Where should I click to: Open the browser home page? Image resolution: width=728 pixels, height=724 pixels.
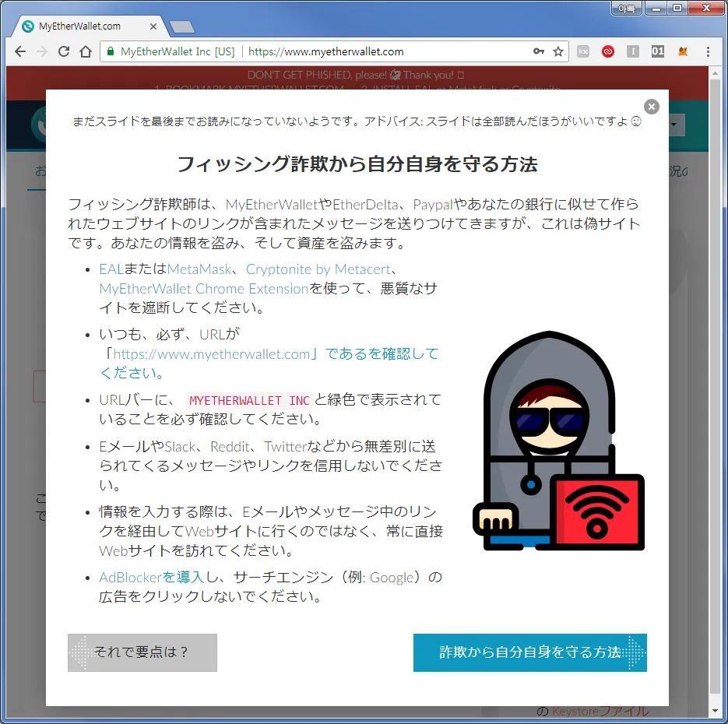(86, 51)
